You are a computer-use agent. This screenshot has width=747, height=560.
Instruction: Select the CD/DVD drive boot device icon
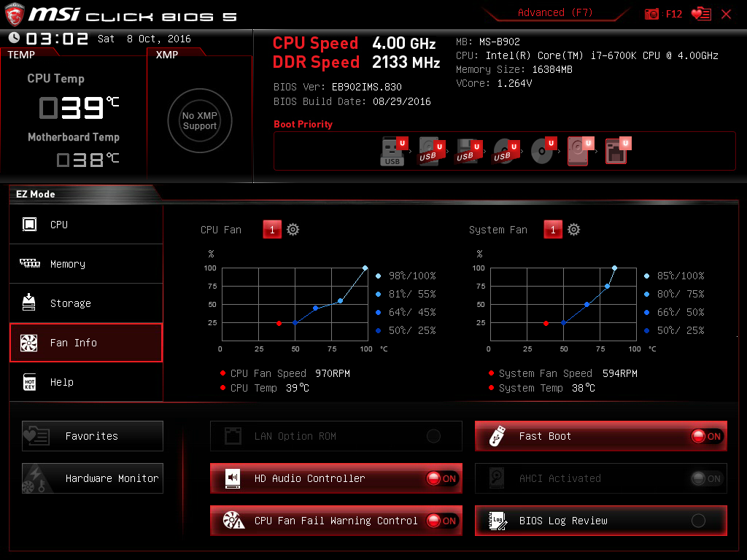point(543,151)
